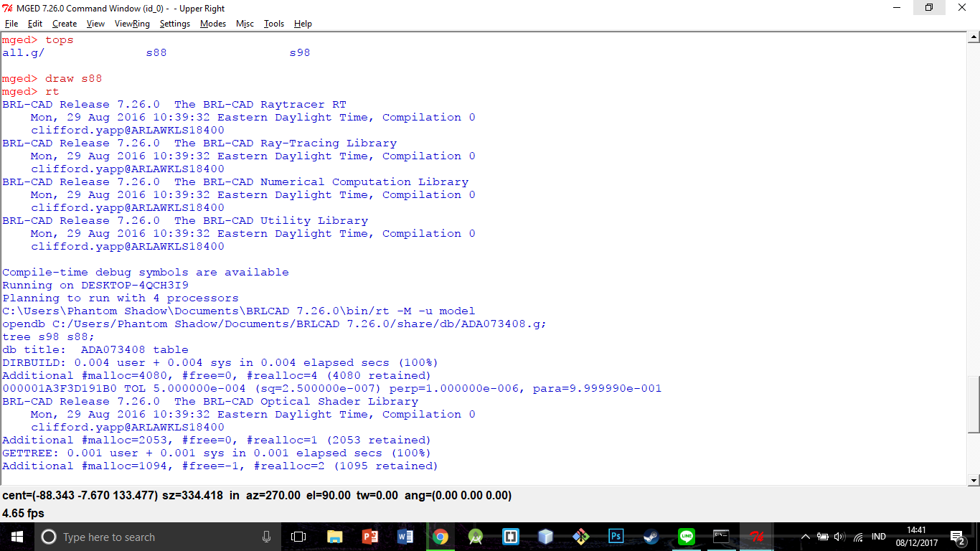This screenshot has height=551, width=980.
Task: Click the vertical scrollbar thumb
Action: click(974, 405)
